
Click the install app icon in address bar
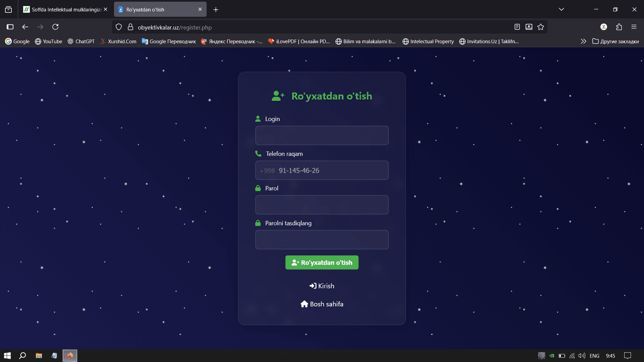pyautogui.click(x=529, y=27)
